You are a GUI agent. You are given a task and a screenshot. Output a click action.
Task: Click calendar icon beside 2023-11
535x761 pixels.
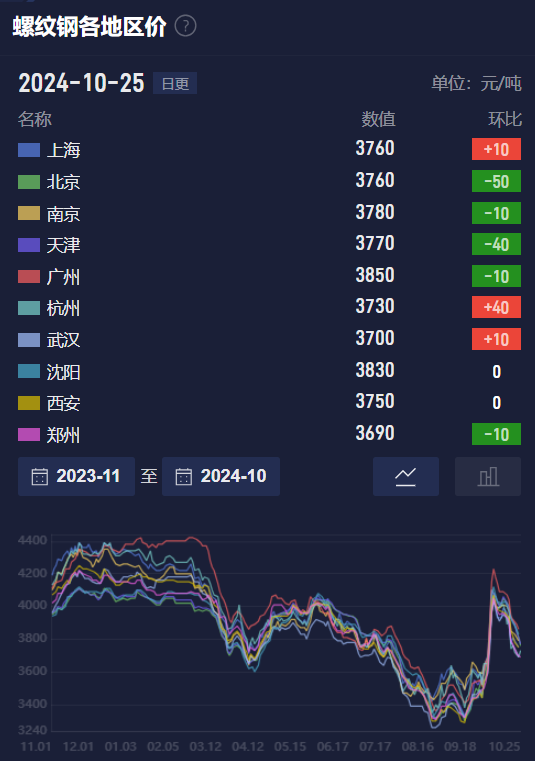click(x=40, y=477)
